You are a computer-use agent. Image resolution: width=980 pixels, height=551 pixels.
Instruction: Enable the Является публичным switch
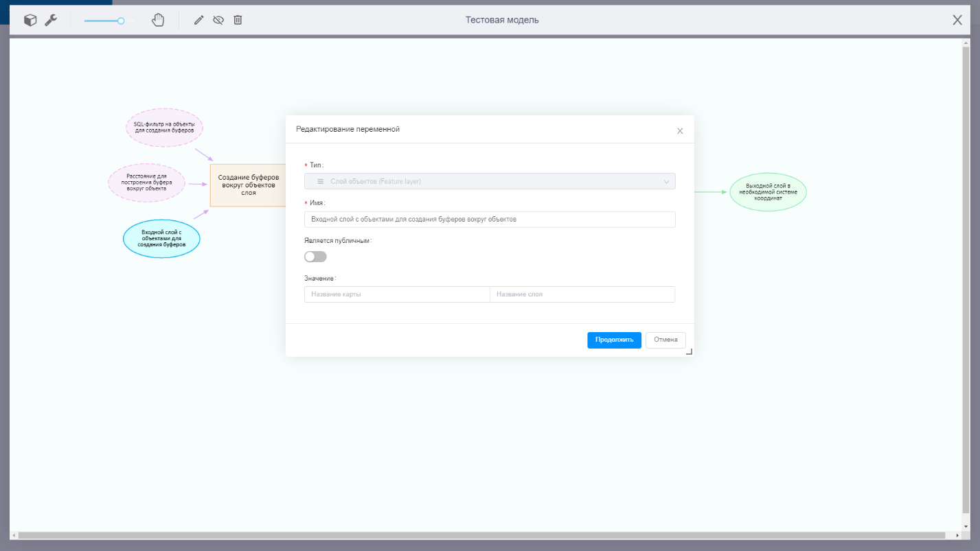(x=315, y=257)
